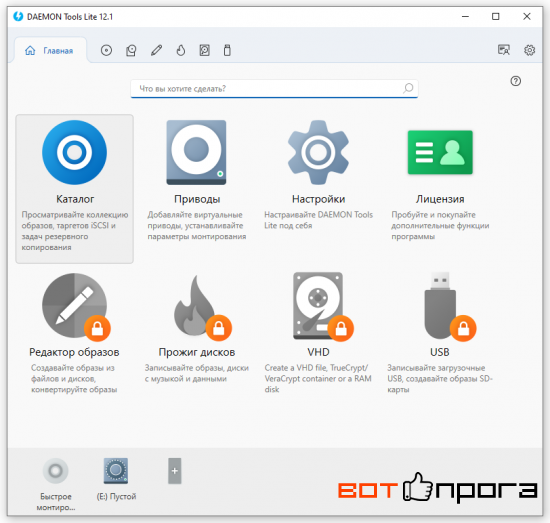Focus the 'Что вы хотите сделать?' search field
Screen dimensions: 550x523
[274, 89]
